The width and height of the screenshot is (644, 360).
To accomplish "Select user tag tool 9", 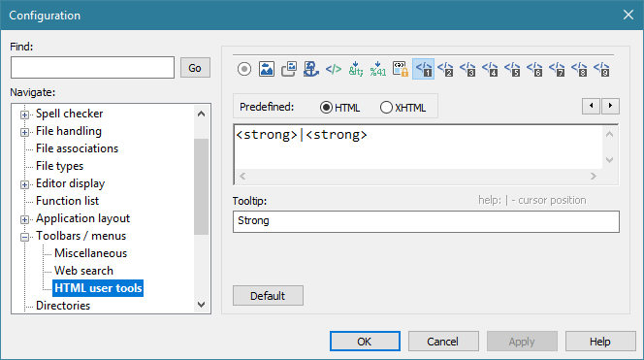I will tap(601, 69).
